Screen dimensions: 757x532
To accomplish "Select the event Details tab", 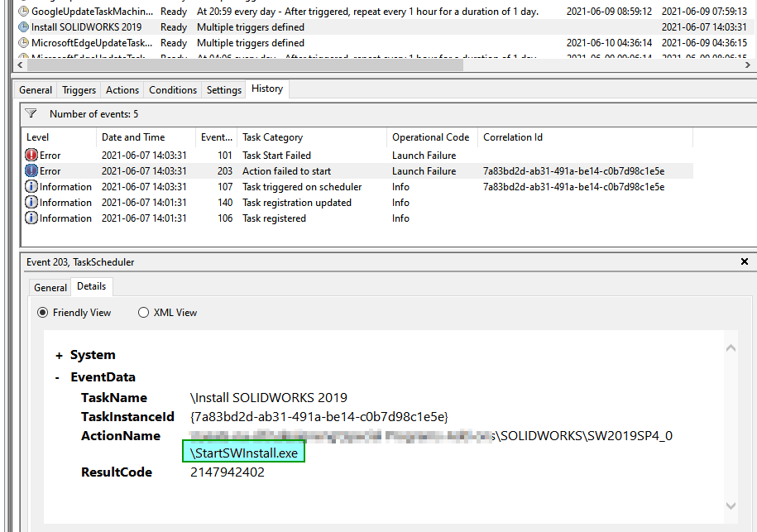I will [91, 286].
